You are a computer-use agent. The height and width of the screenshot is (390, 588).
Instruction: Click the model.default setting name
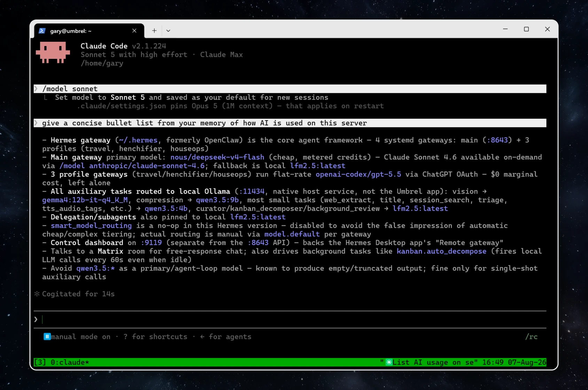pos(292,234)
